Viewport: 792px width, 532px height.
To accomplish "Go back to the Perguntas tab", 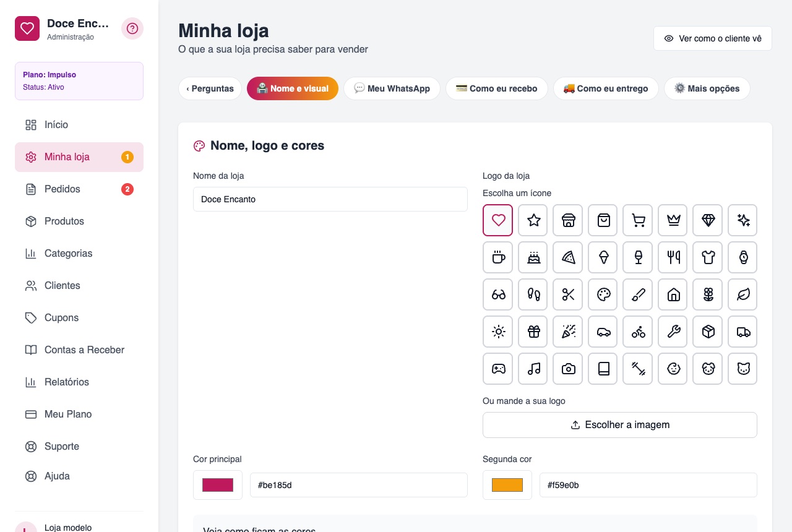I will coord(210,88).
